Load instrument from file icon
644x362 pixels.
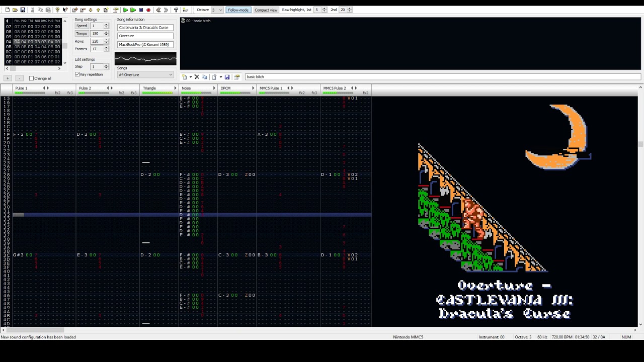(x=213, y=77)
